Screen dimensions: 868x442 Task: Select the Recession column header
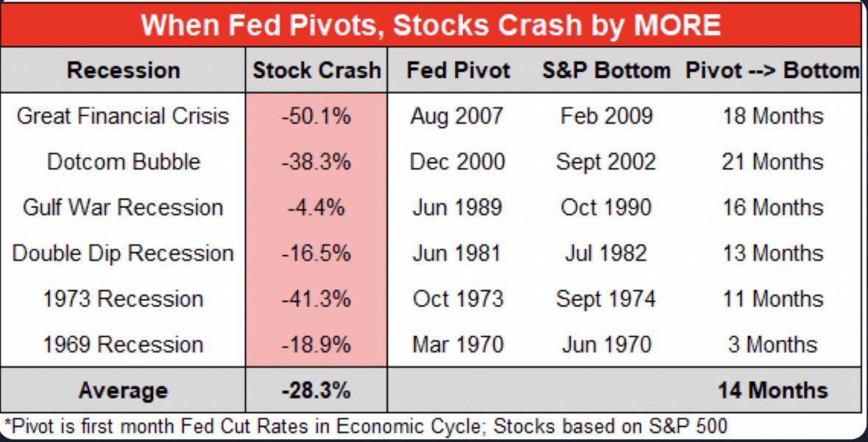click(123, 71)
